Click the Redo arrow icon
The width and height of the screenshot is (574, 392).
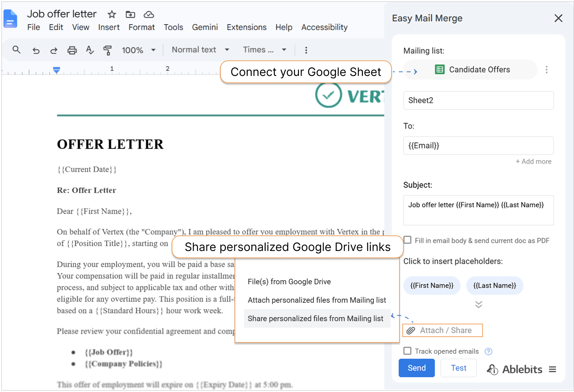[54, 50]
